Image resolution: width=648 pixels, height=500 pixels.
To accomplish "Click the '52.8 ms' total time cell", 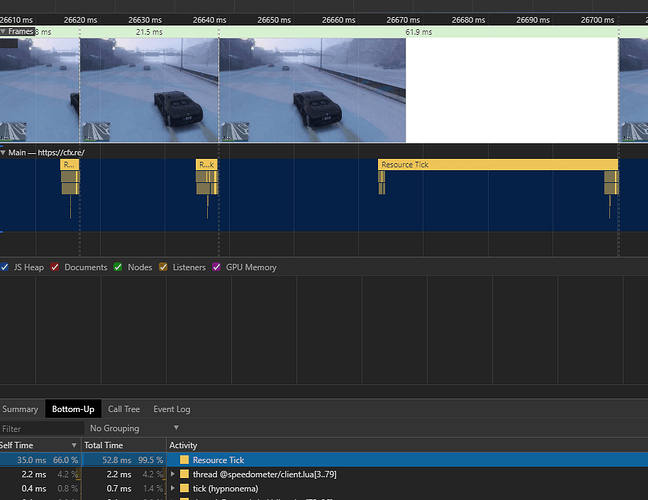I will click(x=117, y=460).
